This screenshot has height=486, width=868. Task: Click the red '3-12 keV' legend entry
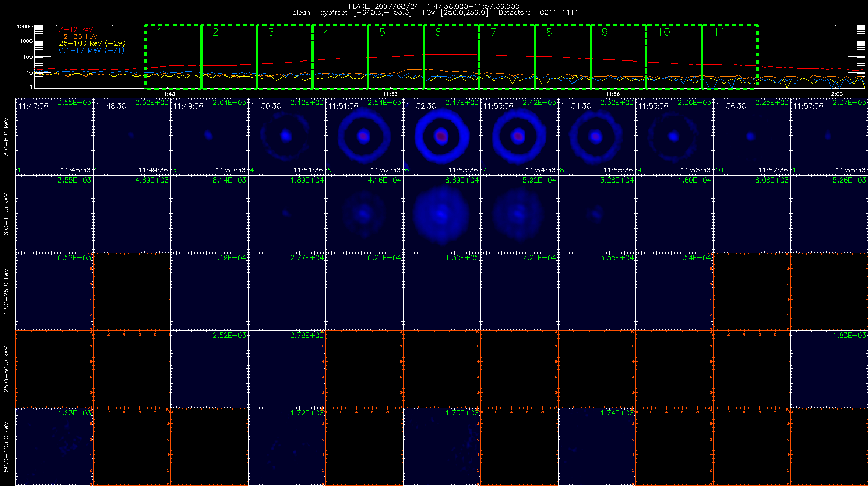point(76,30)
